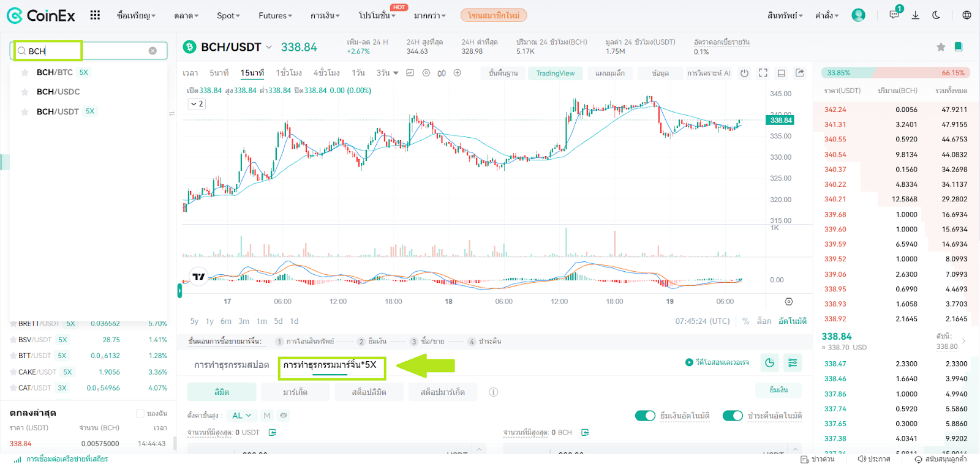This screenshot has height=464, width=980.
Task: Choose the 'มาร์เก็ต' market order type
Action: (x=295, y=392)
